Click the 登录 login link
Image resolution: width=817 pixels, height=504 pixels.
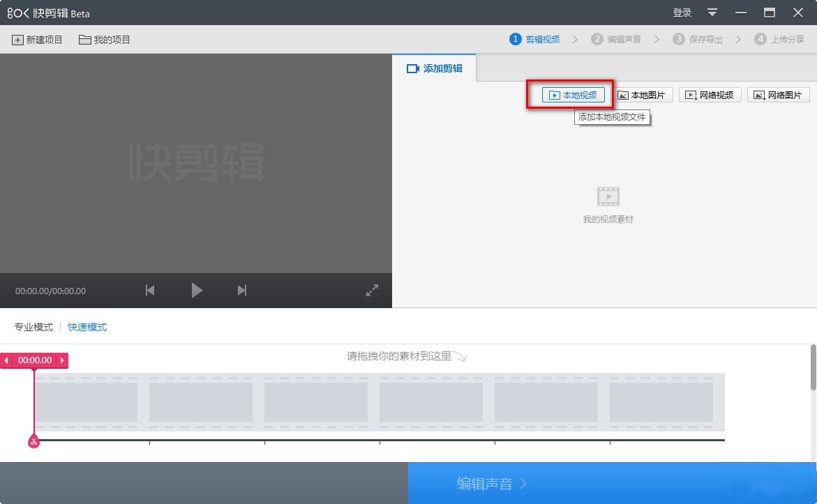point(681,12)
